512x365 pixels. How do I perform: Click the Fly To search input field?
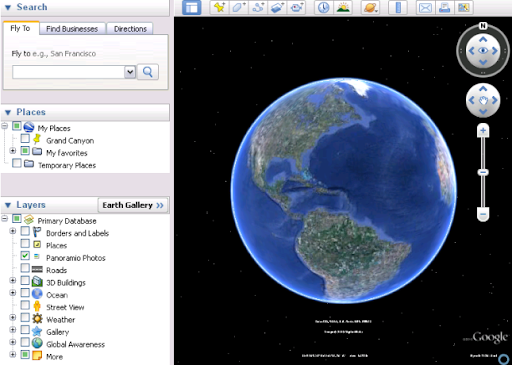[69, 72]
